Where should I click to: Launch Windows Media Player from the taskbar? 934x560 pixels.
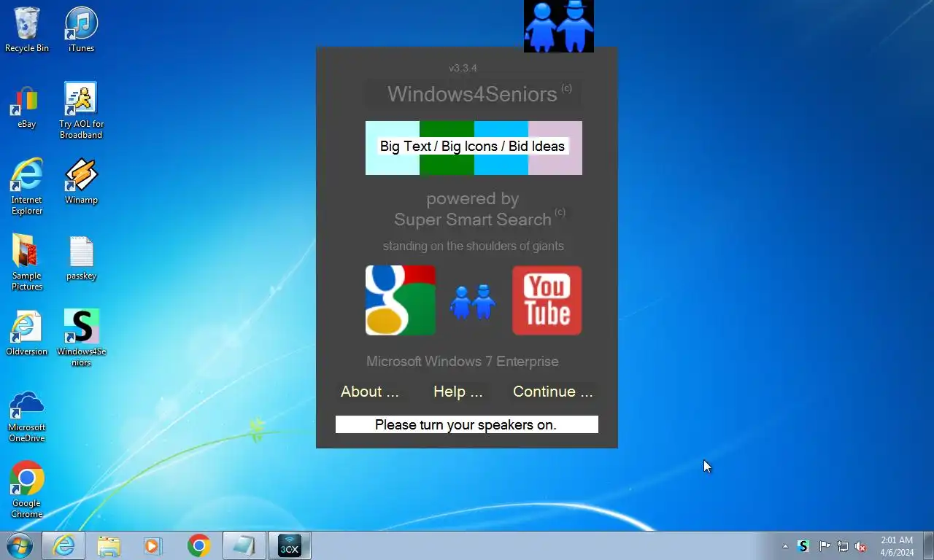point(153,545)
